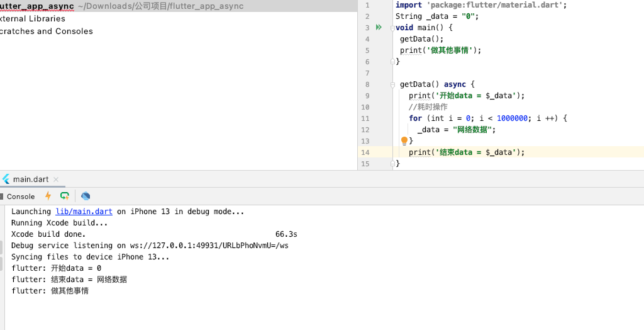The image size is (644, 330).
Task: Click the _data = "网络数据" assignment
Action: point(457,130)
